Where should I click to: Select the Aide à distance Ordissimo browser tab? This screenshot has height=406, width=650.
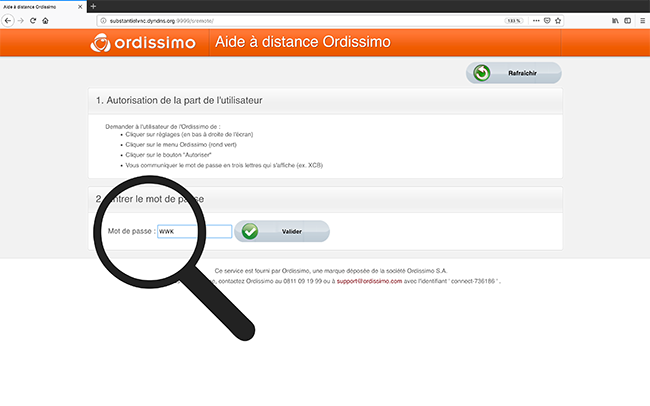pyautogui.click(x=43, y=7)
